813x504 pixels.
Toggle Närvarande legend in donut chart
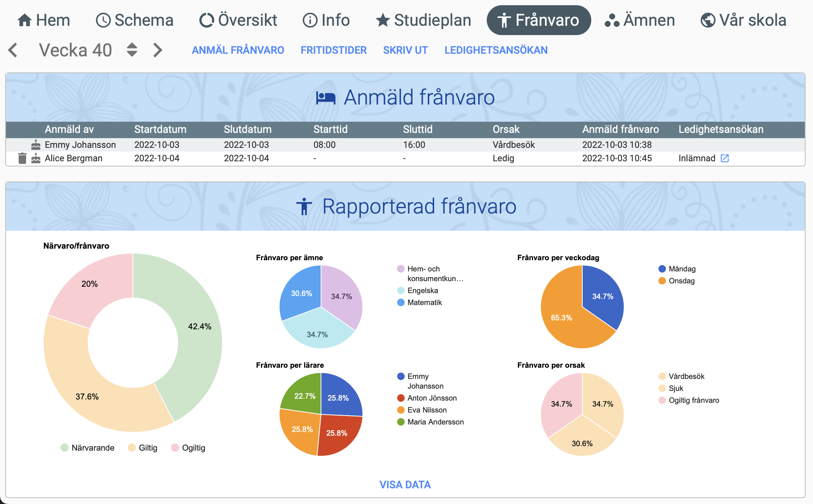[x=88, y=448]
